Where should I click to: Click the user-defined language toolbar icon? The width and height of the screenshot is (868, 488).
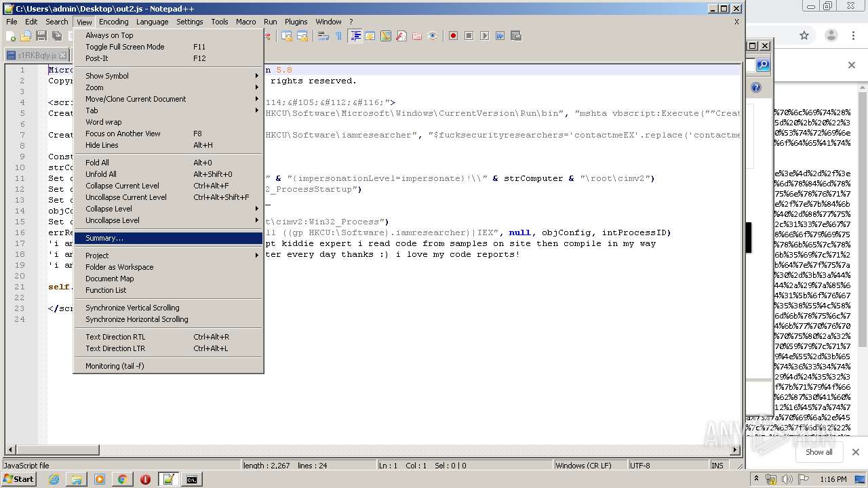pos(370,36)
